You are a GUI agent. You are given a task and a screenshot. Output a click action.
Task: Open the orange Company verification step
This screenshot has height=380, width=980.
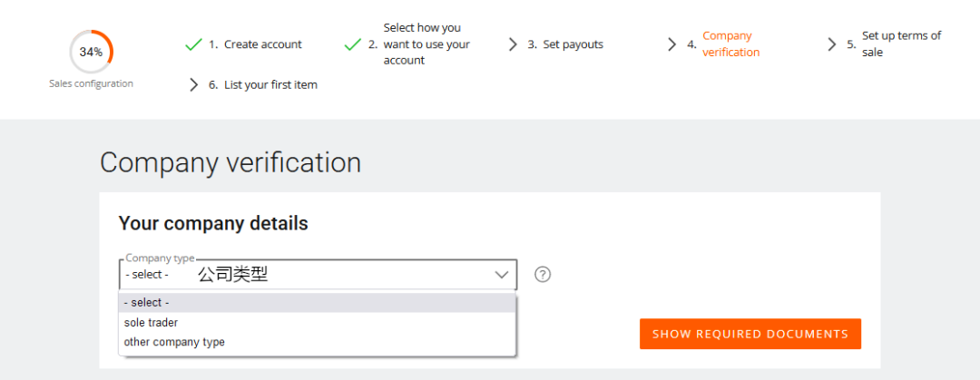(730, 44)
